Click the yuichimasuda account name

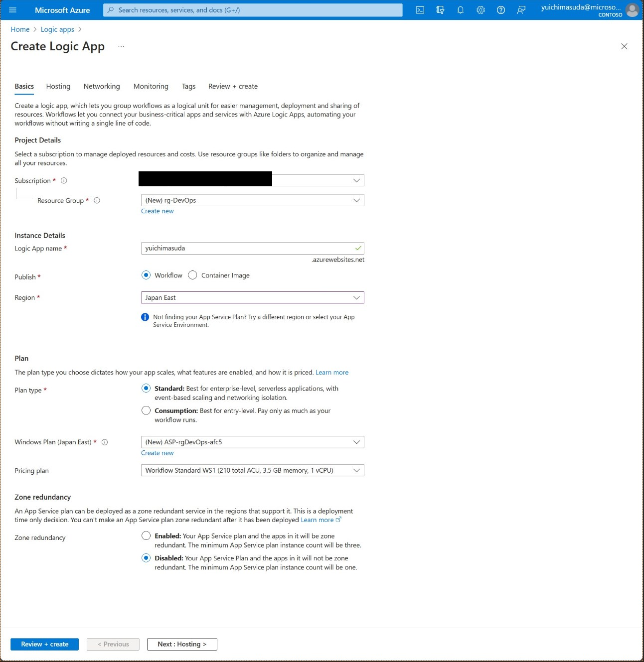pyautogui.click(x=581, y=7)
